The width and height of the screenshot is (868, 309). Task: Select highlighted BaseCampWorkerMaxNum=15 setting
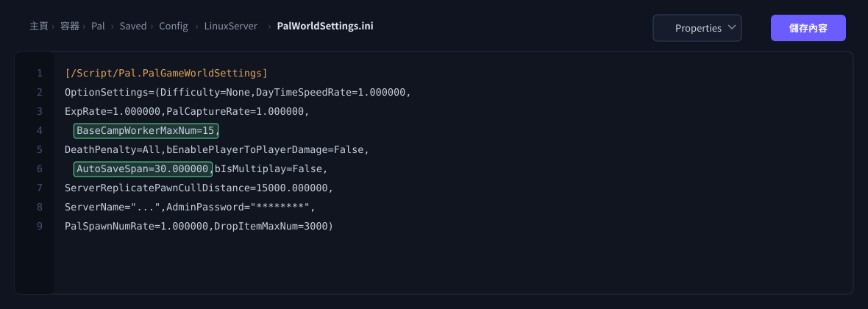[146, 131]
